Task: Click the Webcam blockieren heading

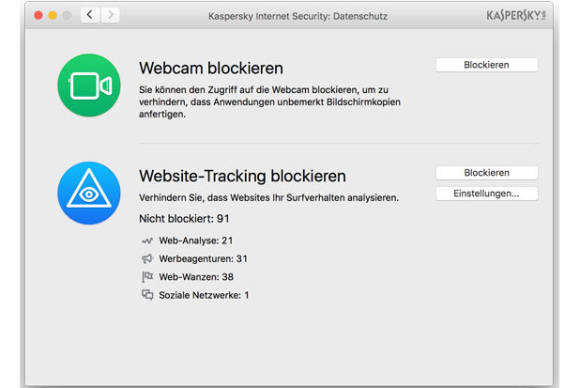Action: click(211, 68)
